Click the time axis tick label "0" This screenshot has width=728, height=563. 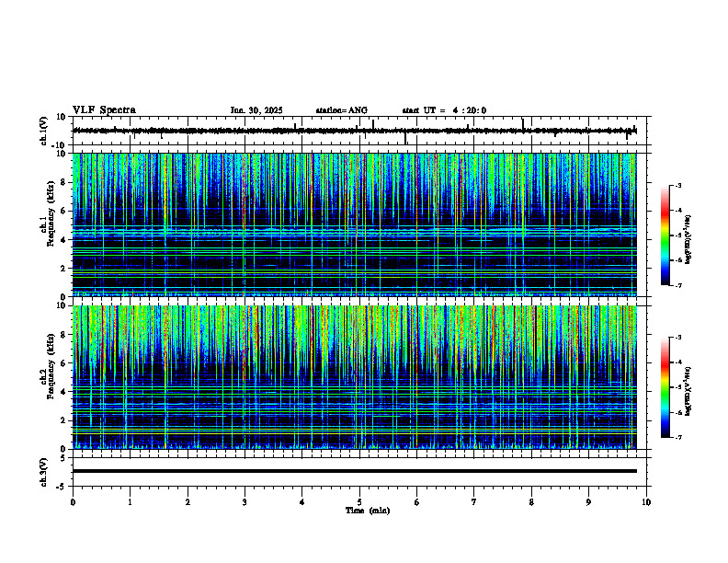[x=73, y=502]
